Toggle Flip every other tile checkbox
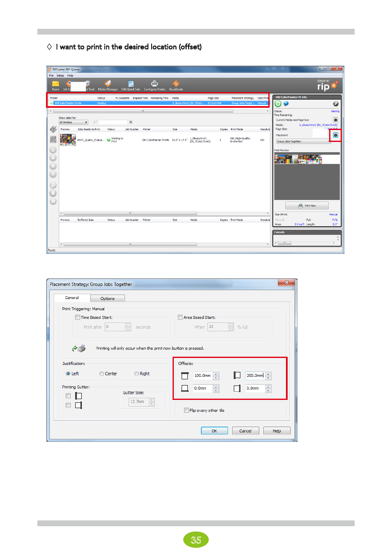The height and width of the screenshot is (555, 392). click(186, 410)
